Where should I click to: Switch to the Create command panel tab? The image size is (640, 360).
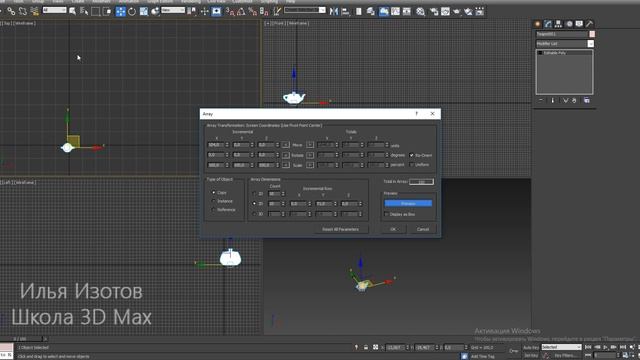pyautogui.click(x=538, y=24)
